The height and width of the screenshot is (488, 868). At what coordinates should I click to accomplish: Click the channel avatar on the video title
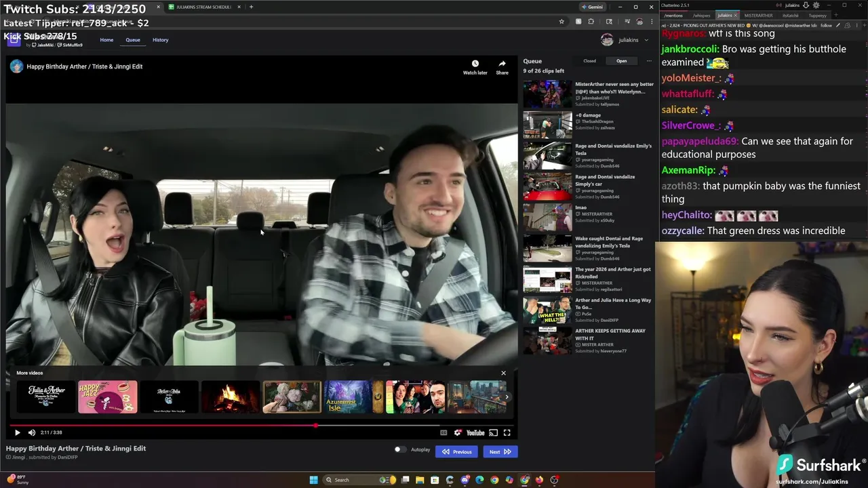click(x=17, y=66)
